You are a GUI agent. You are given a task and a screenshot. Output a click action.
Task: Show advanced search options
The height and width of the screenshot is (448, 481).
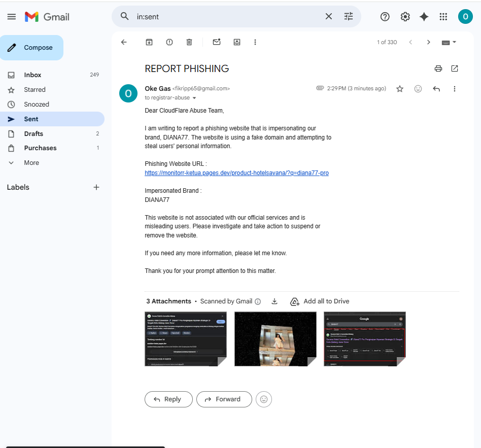(x=349, y=16)
